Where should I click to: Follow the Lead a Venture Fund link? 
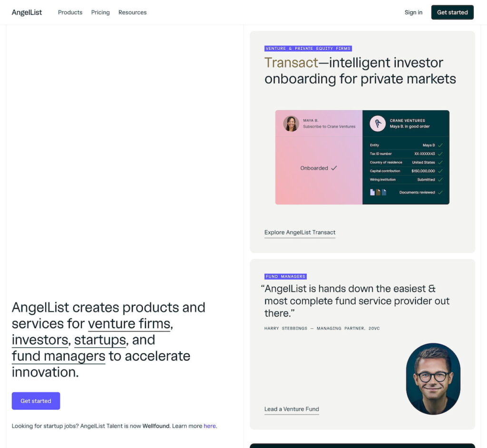pyautogui.click(x=292, y=409)
